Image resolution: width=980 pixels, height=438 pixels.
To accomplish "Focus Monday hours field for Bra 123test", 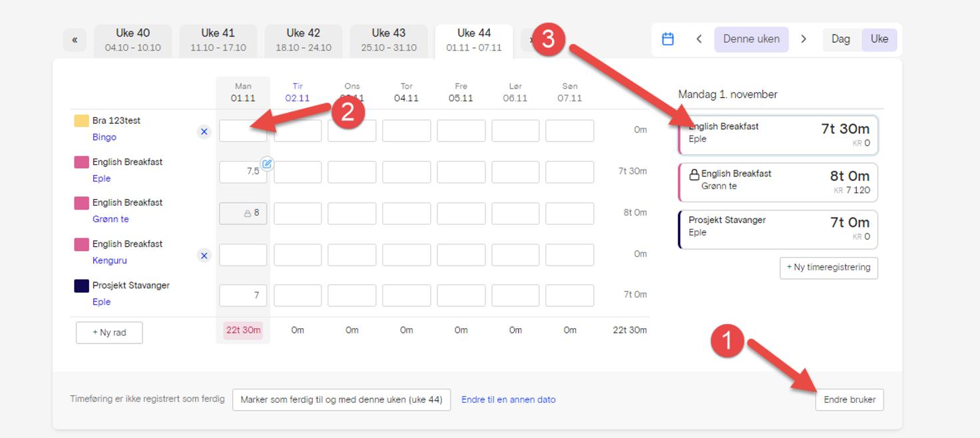I will coord(243,131).
